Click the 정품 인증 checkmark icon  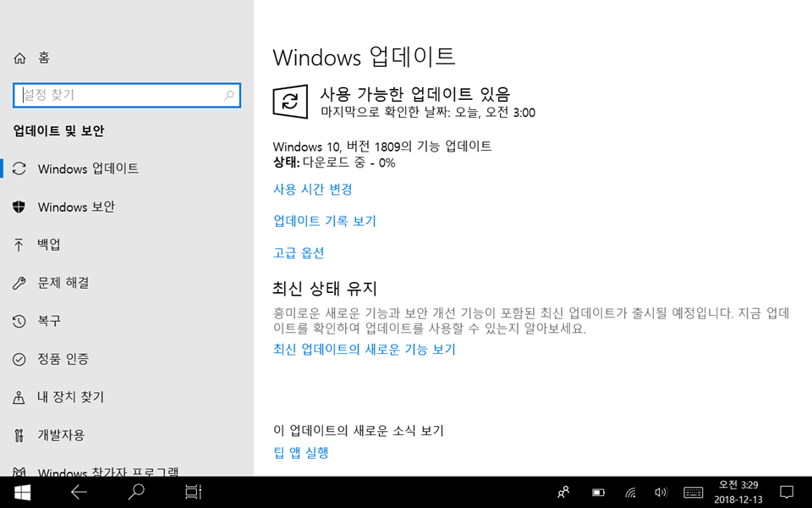pos(19,359)
